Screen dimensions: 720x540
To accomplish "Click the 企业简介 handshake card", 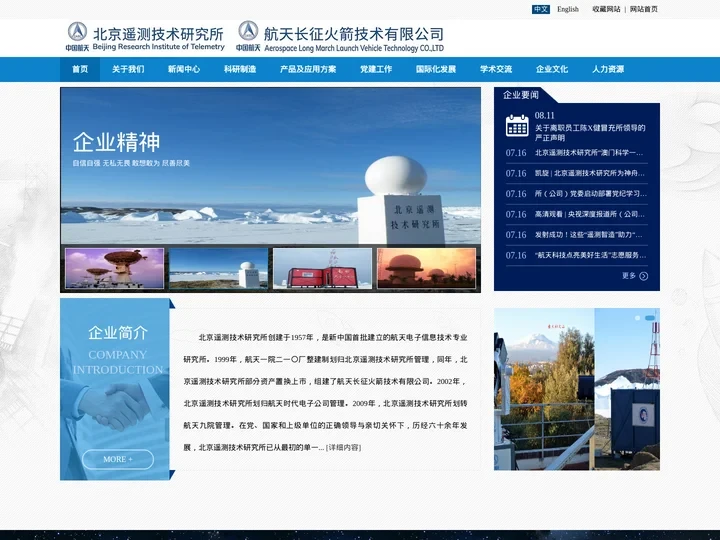I will pos(115,389).
